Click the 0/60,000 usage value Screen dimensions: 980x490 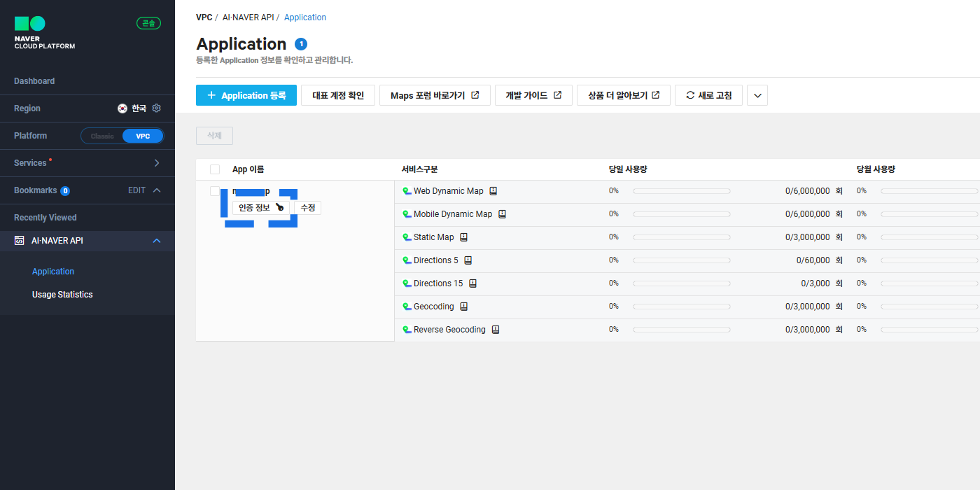point(813,260)
